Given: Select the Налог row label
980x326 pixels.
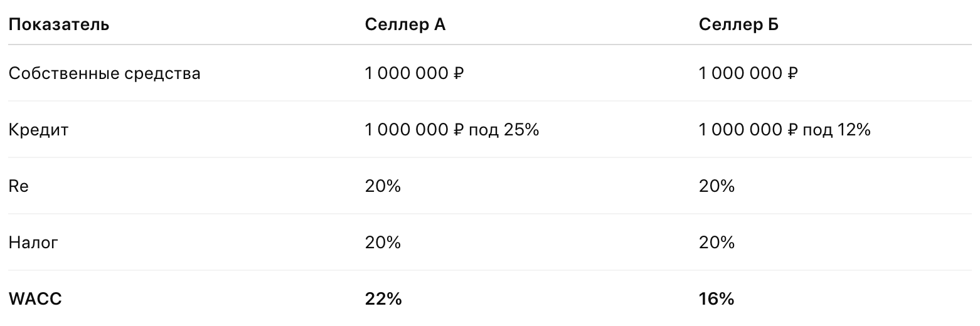Looking at the screenshot, I should [33, 242].
